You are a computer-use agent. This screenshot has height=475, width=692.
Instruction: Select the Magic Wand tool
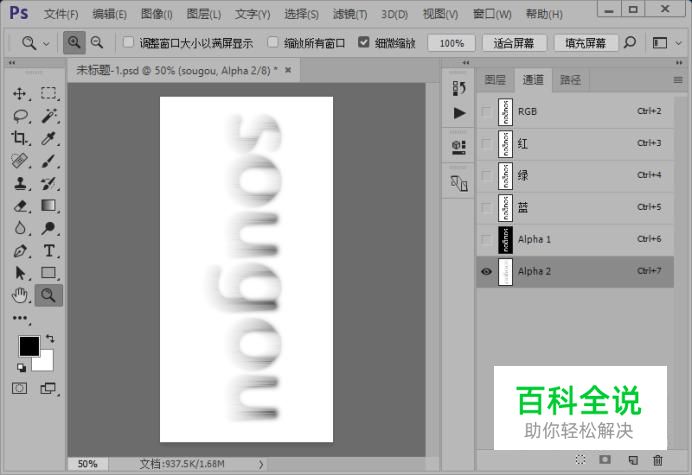[49, 116]
